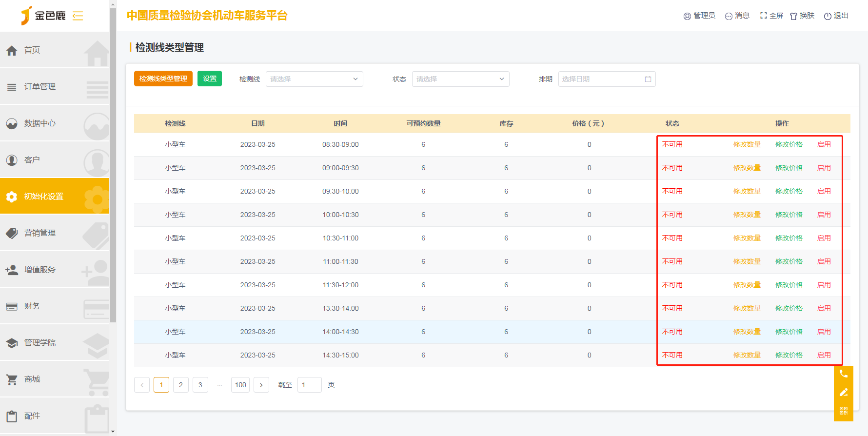The height and width of the screenshot is (436, 868).
Task: Click 启用 for the 09:30-10:00 row
Action: [824, 191]
